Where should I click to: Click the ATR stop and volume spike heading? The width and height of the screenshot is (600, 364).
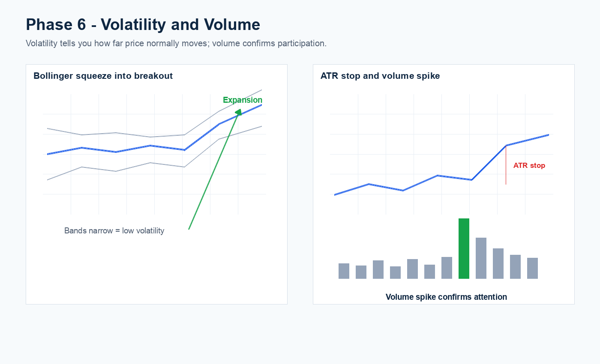coord(380,76)
